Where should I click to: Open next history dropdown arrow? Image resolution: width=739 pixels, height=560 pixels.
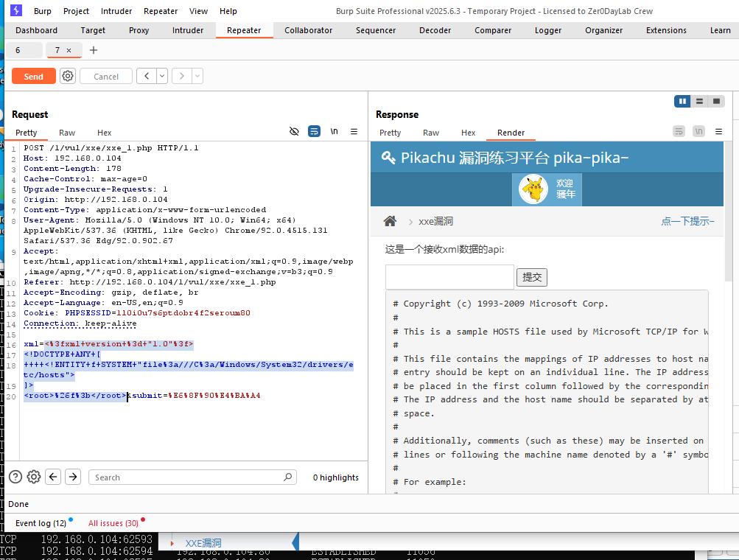click(197, 76)
